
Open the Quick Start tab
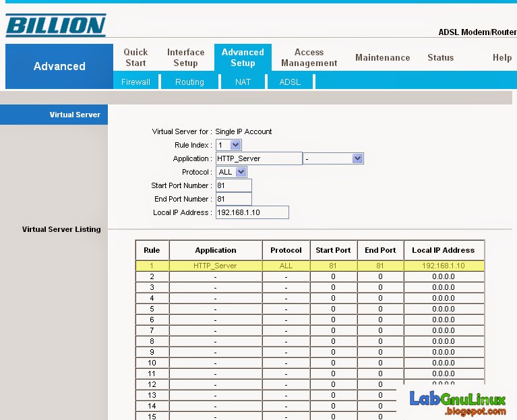tap(135, 57)
